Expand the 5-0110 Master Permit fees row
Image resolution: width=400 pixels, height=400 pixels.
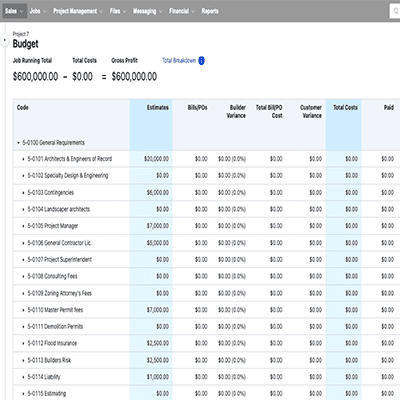coord(23,310)
